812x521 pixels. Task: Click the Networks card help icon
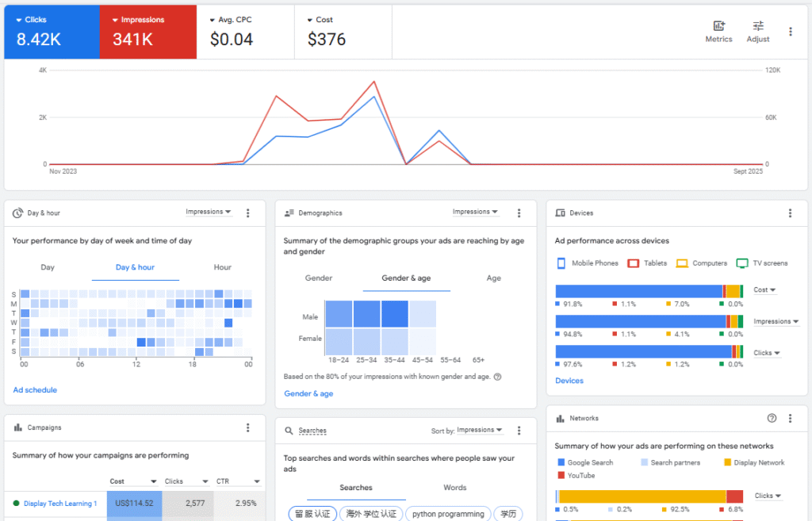point(772,418)
